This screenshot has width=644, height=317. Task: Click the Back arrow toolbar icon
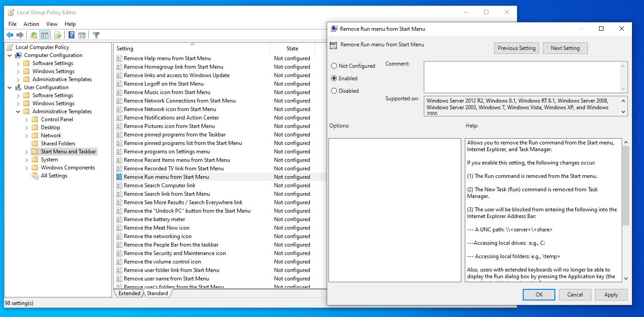(10, 35)
